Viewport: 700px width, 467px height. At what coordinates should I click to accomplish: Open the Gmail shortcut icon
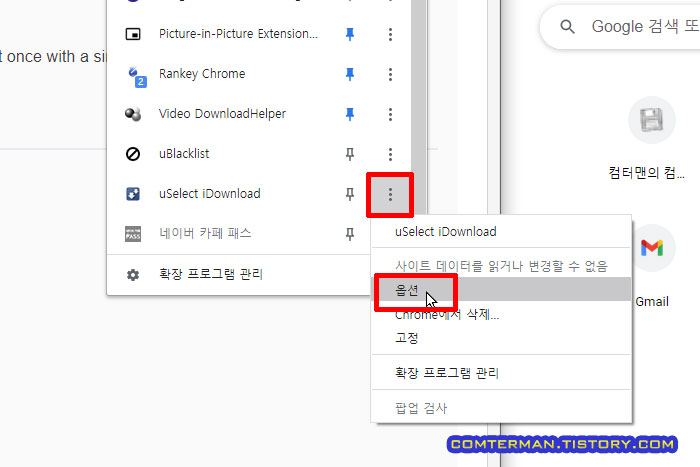(652, 248)
